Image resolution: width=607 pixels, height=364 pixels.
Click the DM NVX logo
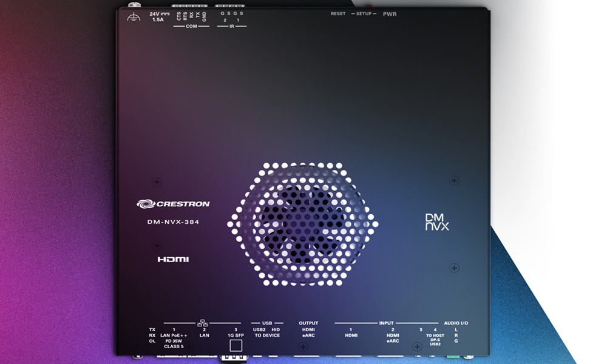pyautogui.click(x=437, y=223)
